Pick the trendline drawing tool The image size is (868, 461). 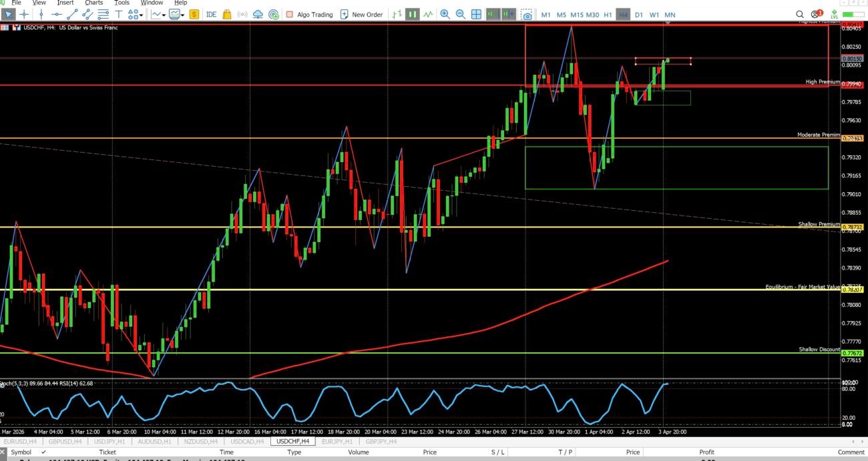click(73, 14)
